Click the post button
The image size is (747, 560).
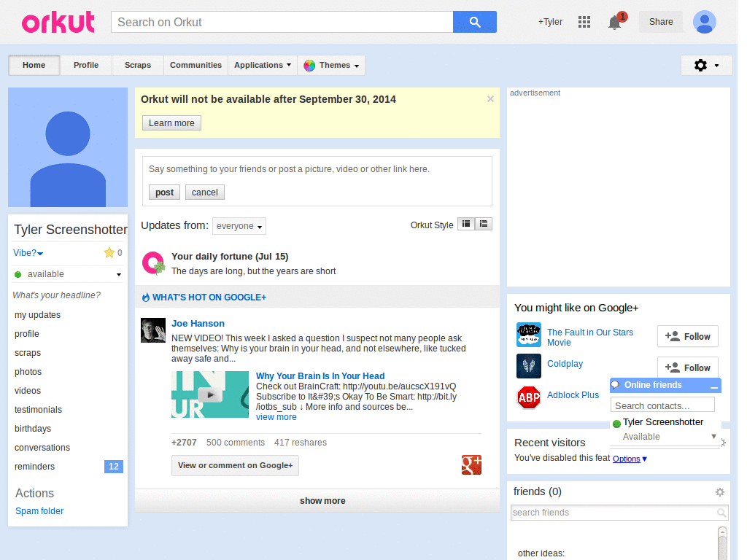(164, 192)
